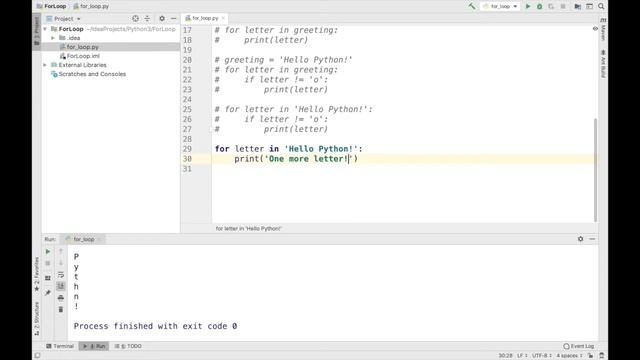Collapse the ForLoop root project node
The image size is (640, 360).
click(x=45, y=29)
